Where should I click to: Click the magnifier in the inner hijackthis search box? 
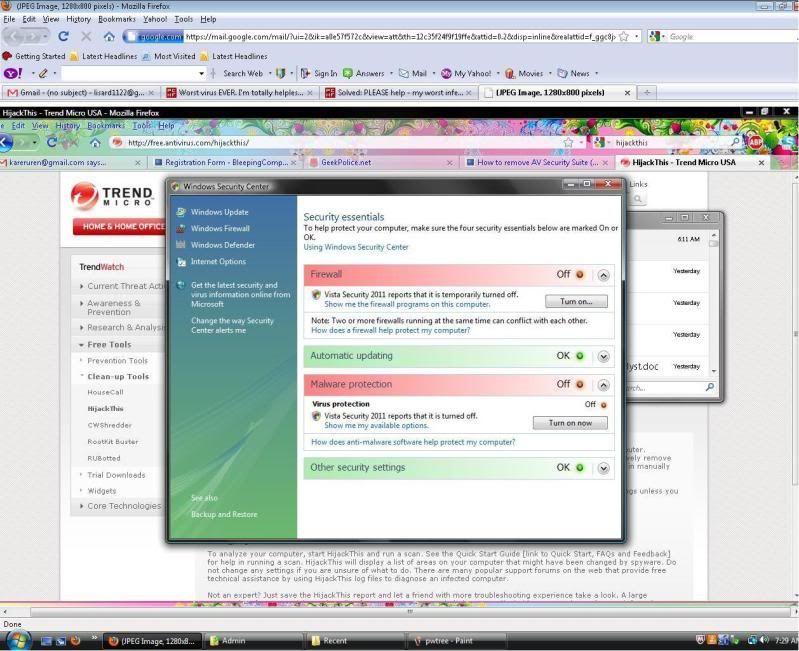coord(735,142)
